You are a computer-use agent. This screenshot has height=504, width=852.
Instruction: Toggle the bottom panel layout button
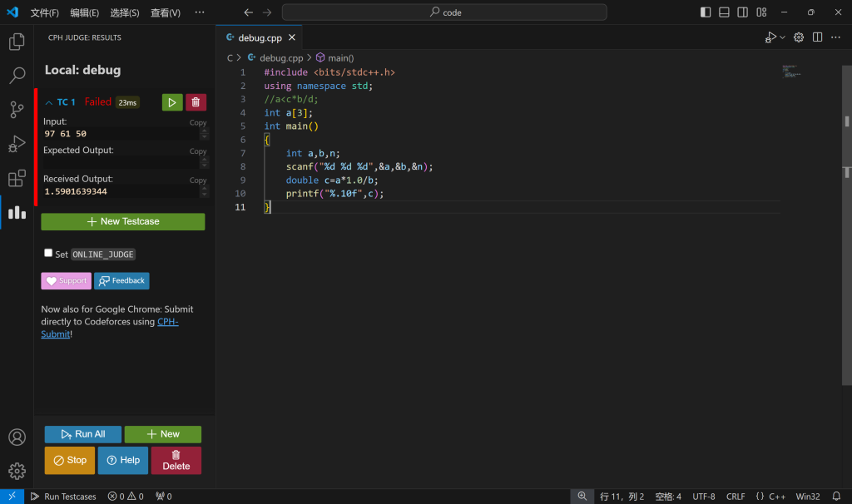pos(724,12)
